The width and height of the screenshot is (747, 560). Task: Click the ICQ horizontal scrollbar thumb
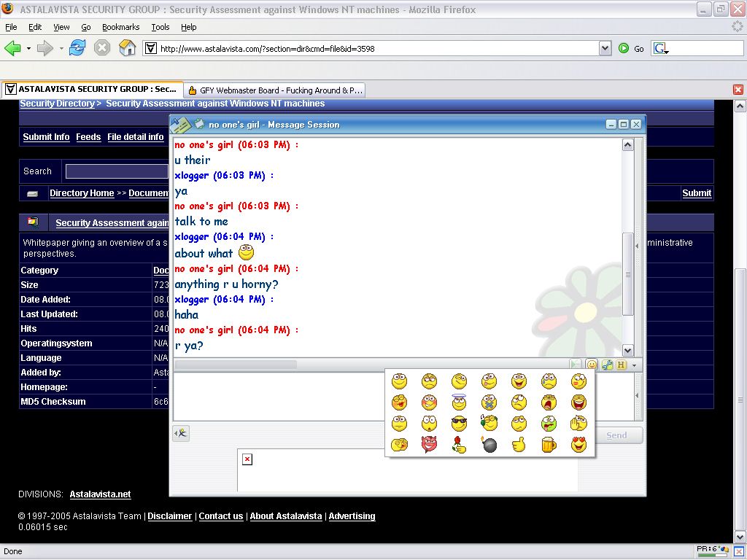(236, 365)
